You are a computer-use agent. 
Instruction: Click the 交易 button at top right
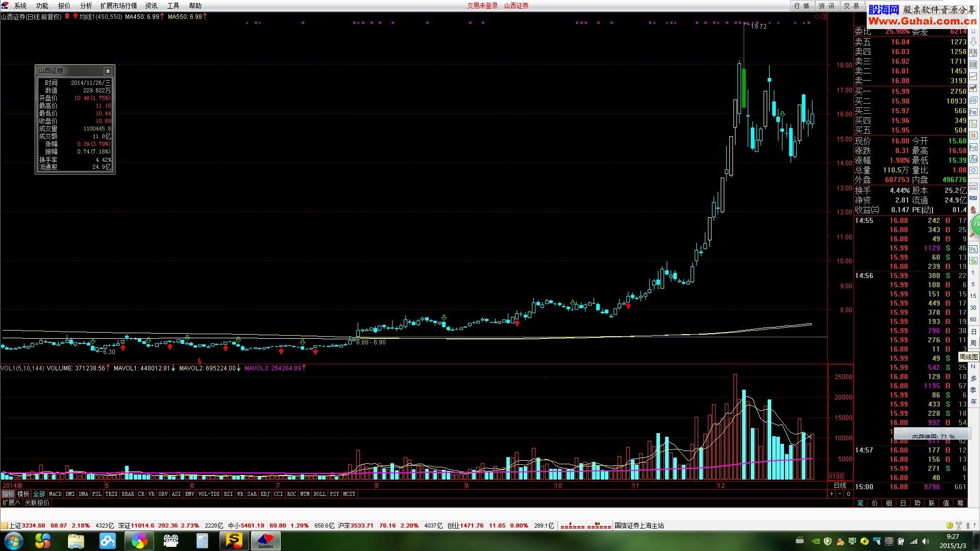click(x=851, y=6)
